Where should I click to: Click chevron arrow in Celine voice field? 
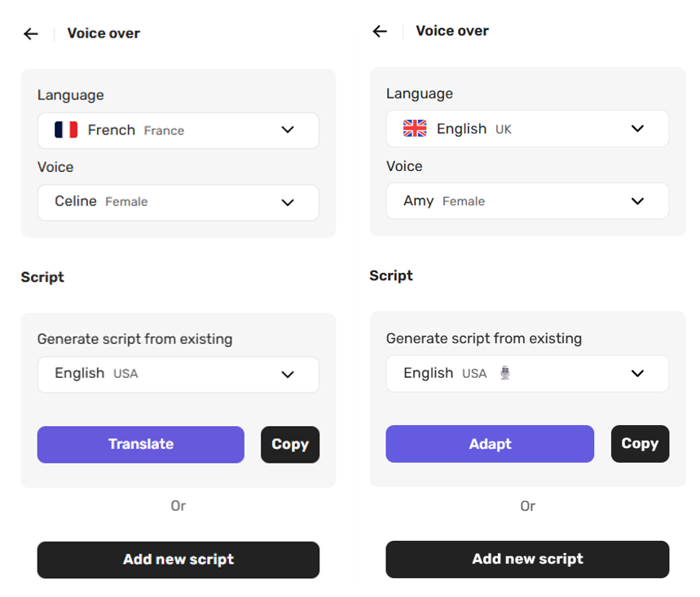tap(288, 202)
